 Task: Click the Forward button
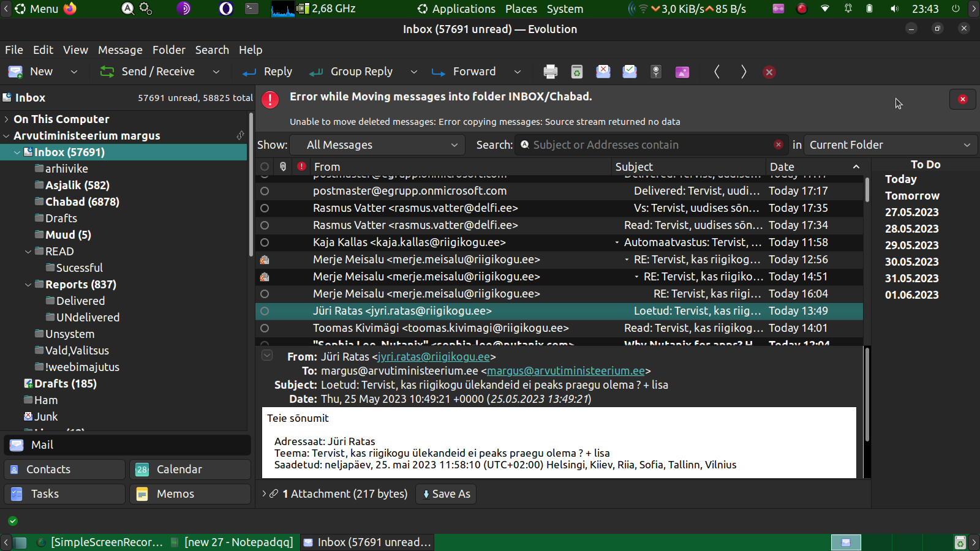[x=464, y=72]
